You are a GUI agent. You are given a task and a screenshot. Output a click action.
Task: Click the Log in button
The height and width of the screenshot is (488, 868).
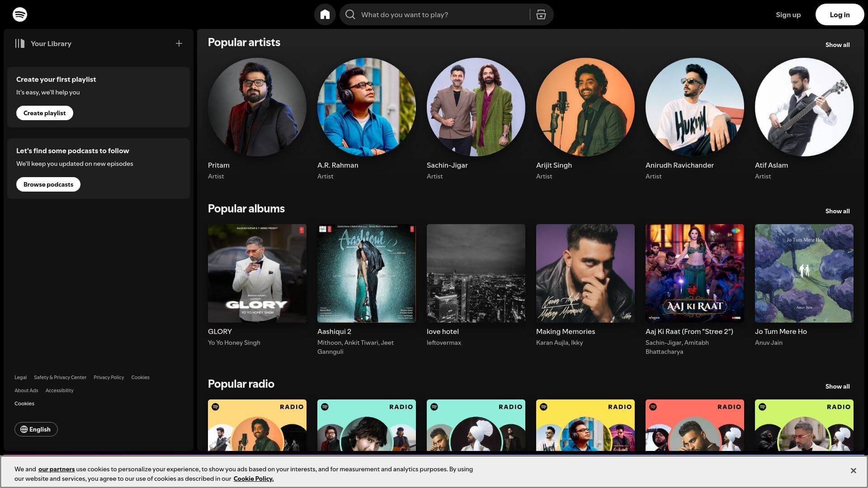pos(840,14)
